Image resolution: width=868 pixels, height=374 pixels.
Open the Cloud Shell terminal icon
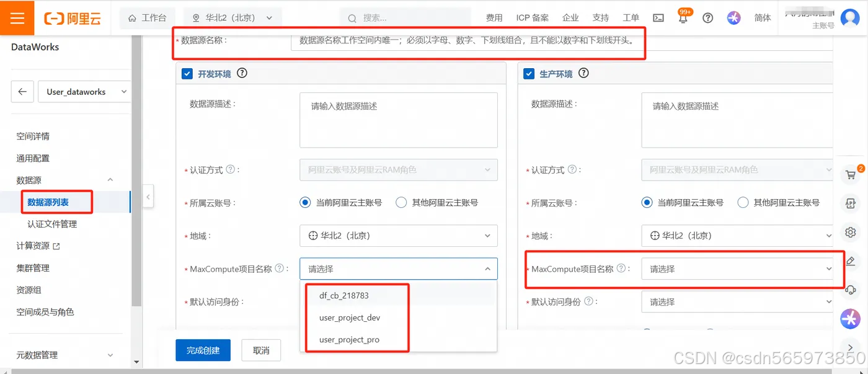[x=659, y=18]
